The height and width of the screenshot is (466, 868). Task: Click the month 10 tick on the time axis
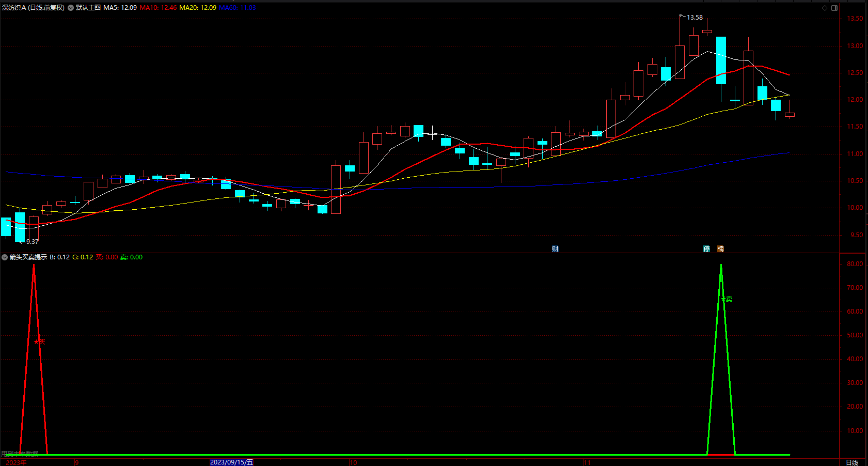[353, 462]
